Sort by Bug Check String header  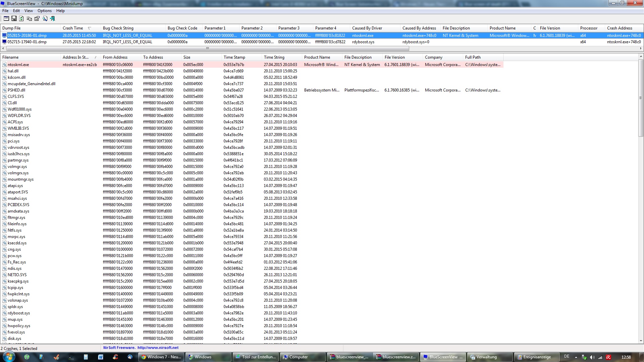click(x=118, y=28)
